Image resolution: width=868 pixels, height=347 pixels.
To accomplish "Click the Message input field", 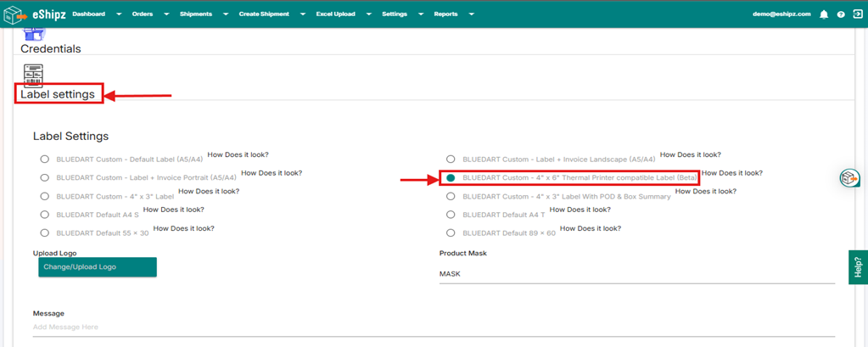I will [434, 327].
